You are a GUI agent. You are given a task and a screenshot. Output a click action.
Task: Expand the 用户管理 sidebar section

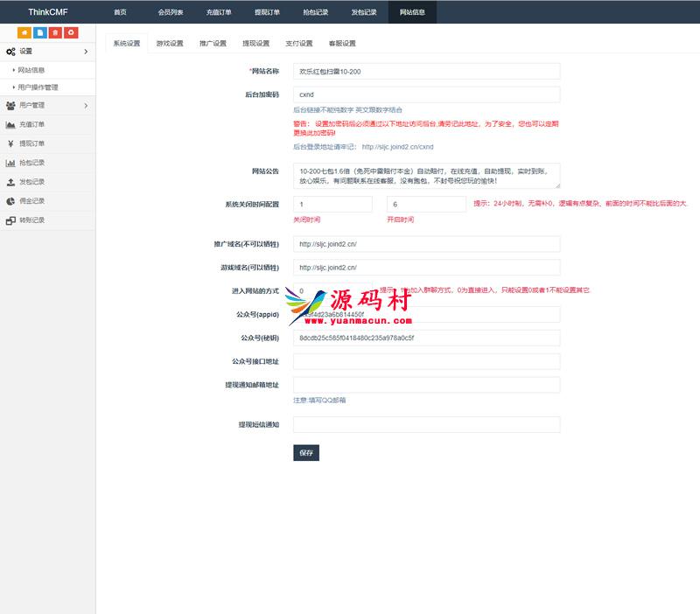47,106
